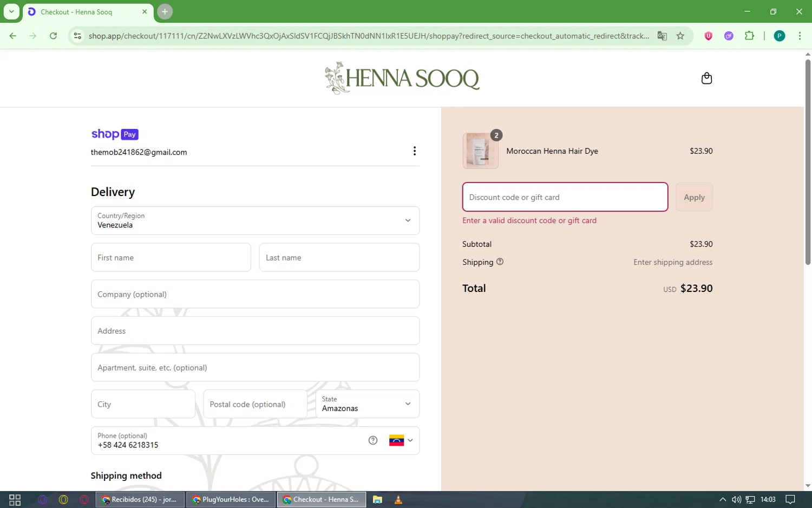812x508 pixels.
Task: Open the purple circle browser taskbar icon
Action: point(43,499)
